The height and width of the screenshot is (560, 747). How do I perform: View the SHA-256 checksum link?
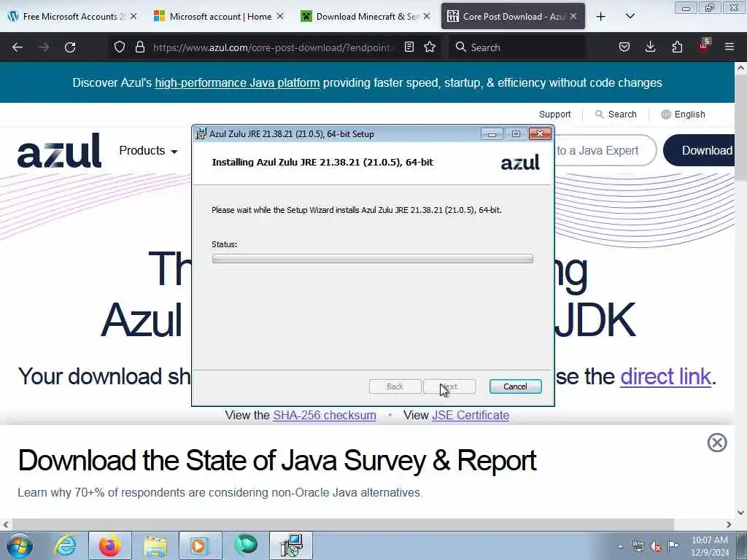point(325,415)
